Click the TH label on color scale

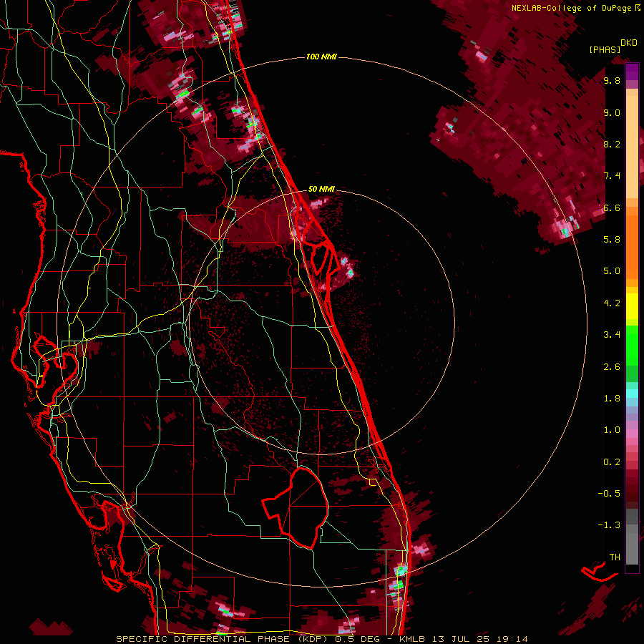pos(615,557)
